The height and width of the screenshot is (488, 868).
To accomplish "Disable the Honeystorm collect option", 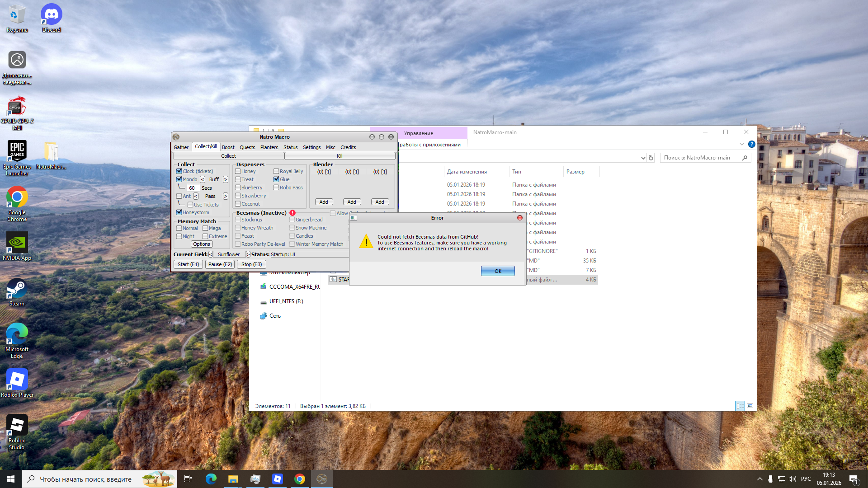I will point(179,212).
